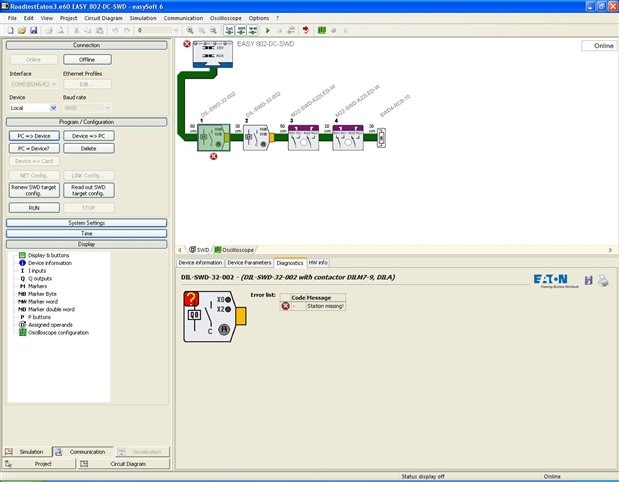Open the File menu
The width and height of the screenshot is (619, 482).
(x=12, y=18)
